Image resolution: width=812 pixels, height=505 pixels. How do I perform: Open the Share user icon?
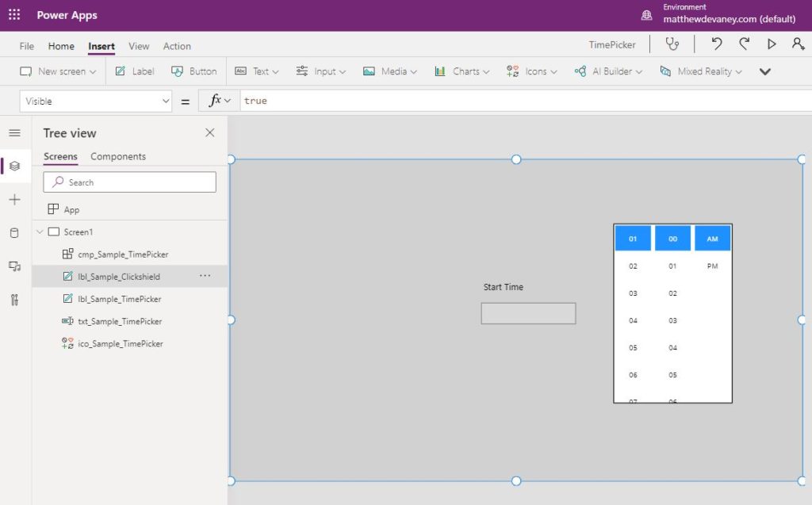[798, 44]
